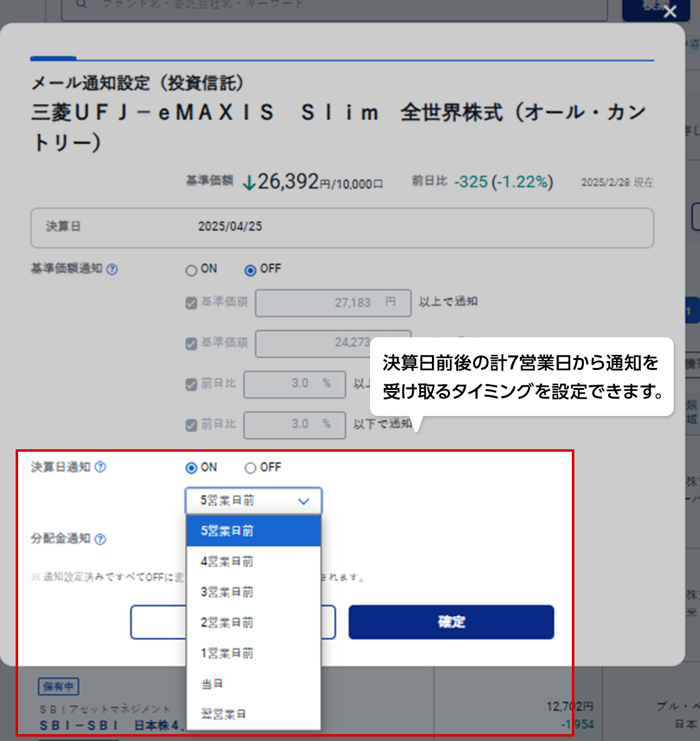Choose 翌営業日 from the dropdown list
This screenshot has height=741, width=700.
[x=253, y=714]
